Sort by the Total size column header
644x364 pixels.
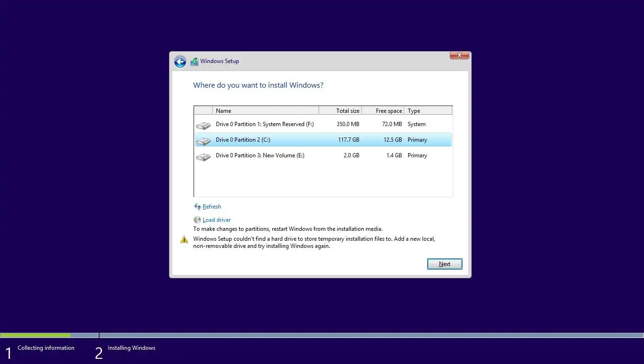340,110
